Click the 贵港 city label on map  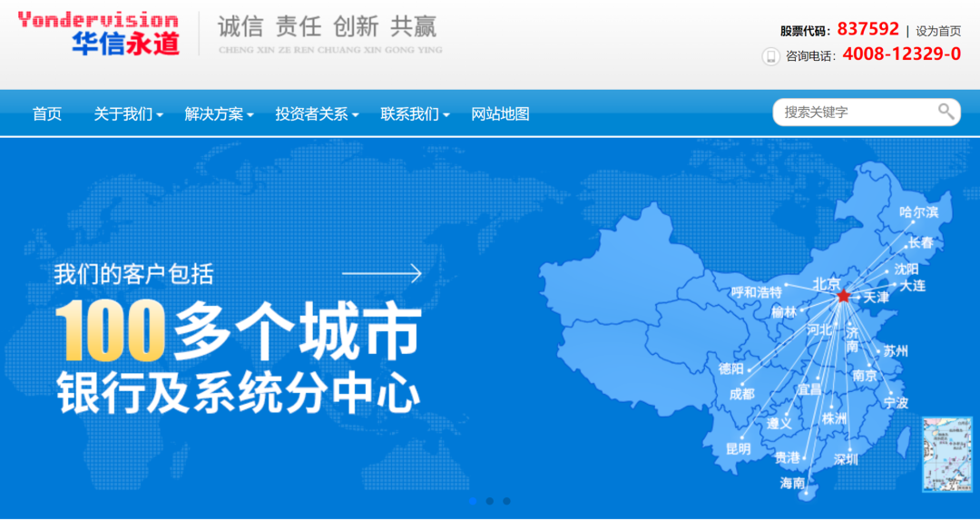pos(787,457)
